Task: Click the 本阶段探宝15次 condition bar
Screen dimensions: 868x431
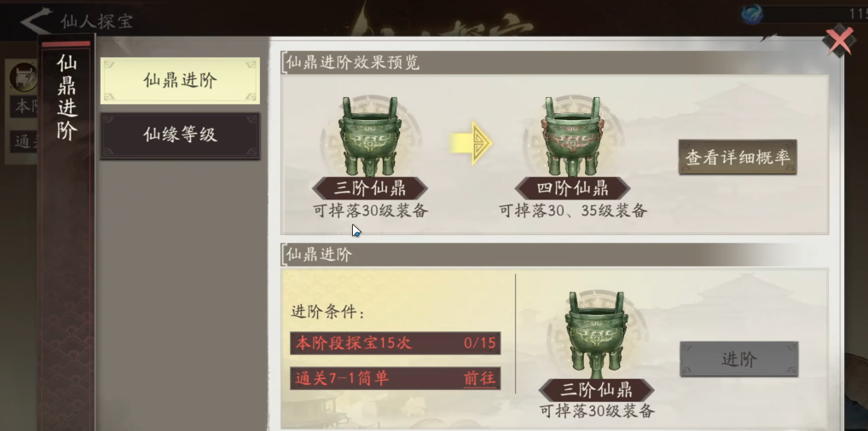Action: 396,343
